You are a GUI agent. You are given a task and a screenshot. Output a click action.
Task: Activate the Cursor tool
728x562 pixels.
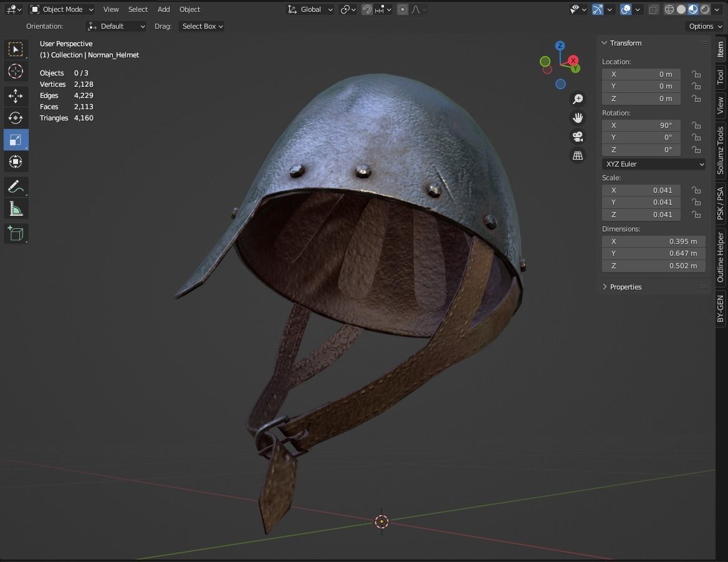(16, 71)
